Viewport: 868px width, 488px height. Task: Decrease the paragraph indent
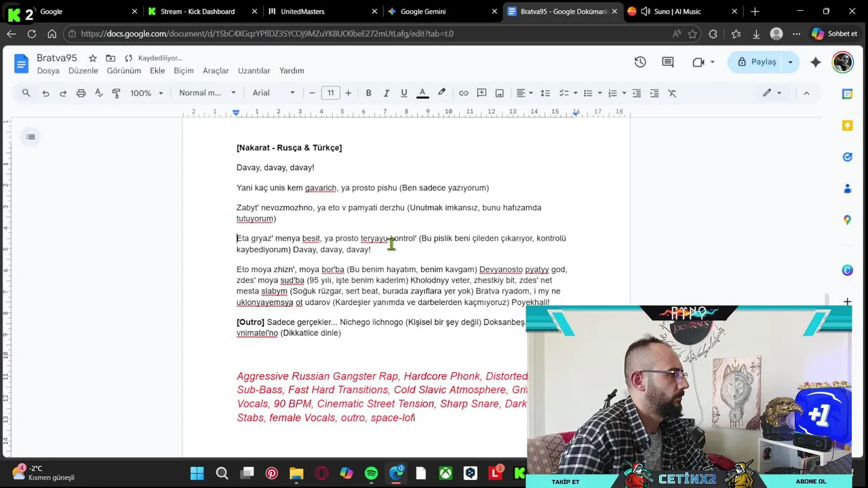point(637,93)
